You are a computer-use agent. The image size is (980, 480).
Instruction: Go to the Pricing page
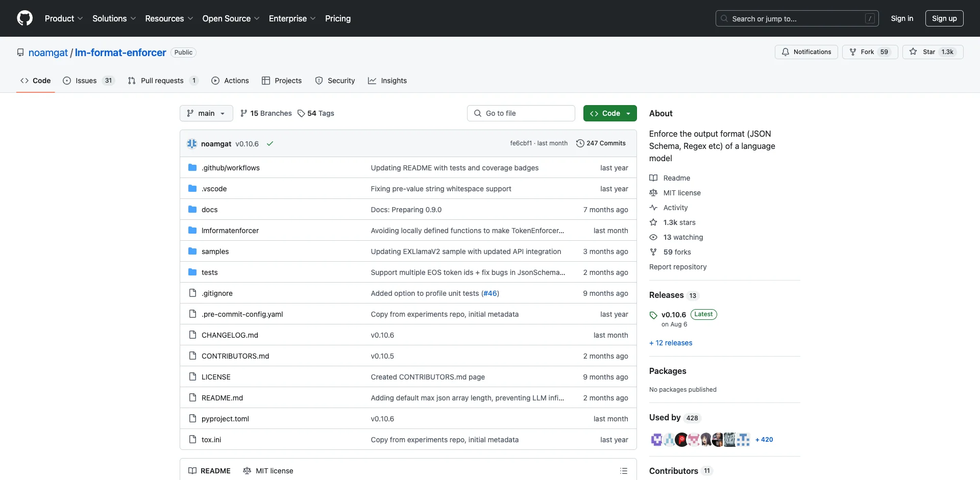coord(338,18)
